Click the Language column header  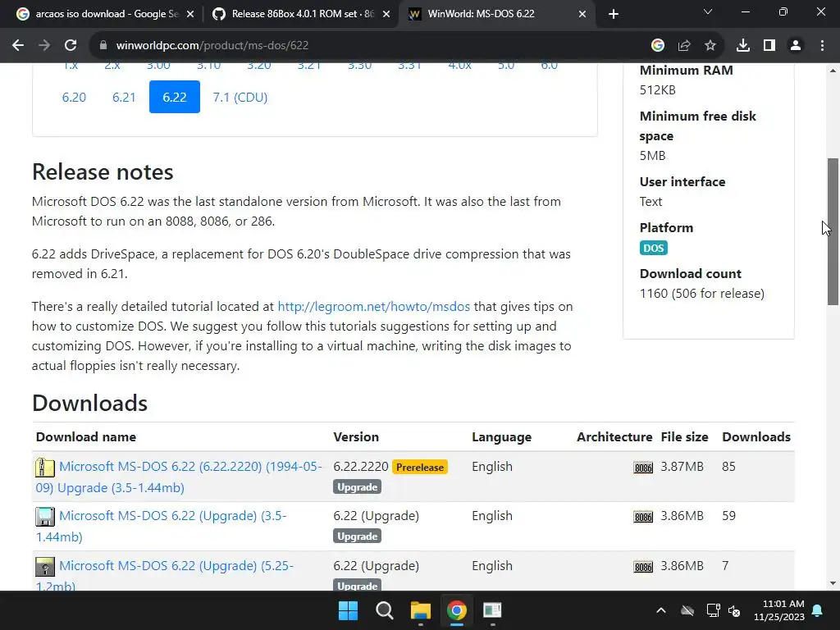click(501, 437)
